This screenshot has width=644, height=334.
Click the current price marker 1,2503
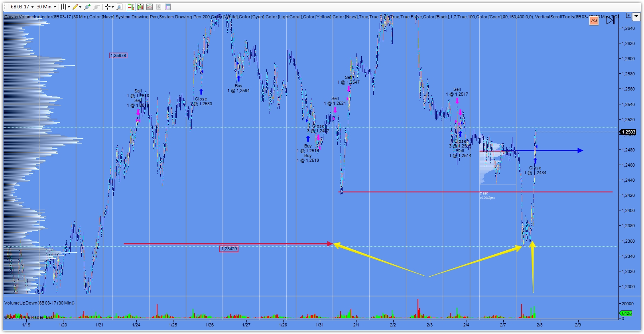click(628, 132)
